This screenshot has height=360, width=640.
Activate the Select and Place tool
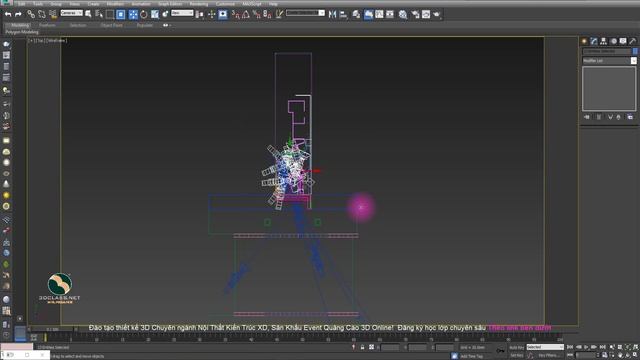(165, 14)
